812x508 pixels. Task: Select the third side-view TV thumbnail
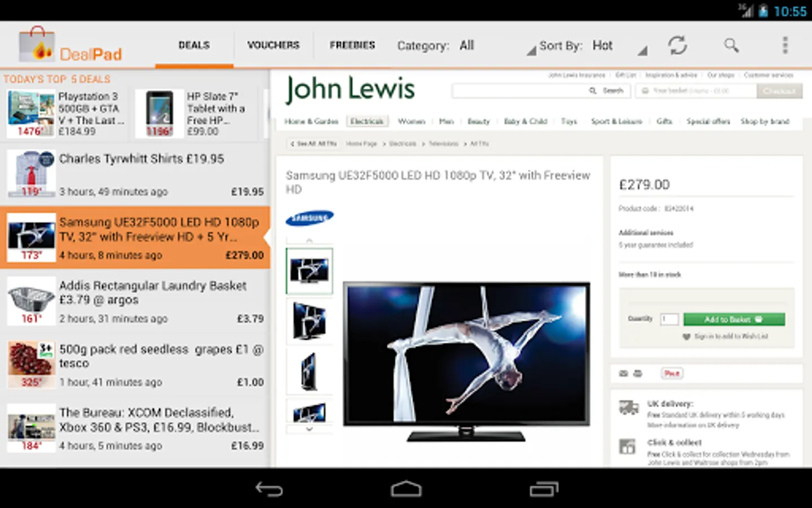309,371
